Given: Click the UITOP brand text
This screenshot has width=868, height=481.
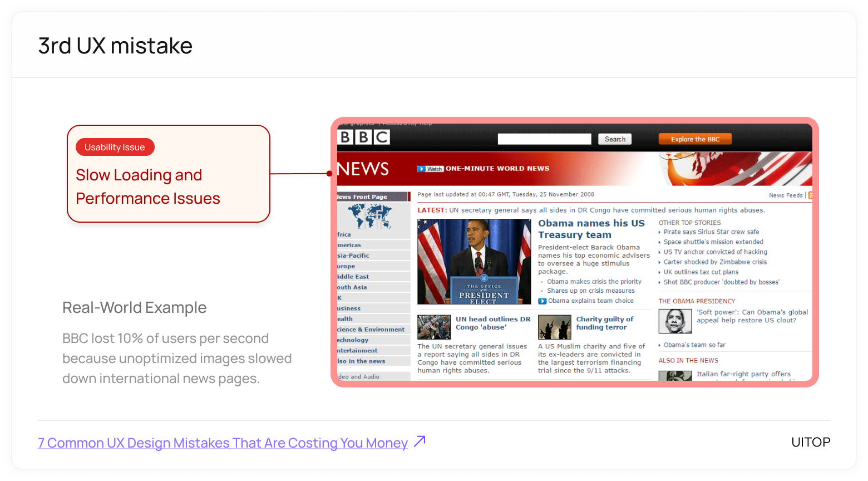Looking at the screenshot, I should click(x=811, y=442).
